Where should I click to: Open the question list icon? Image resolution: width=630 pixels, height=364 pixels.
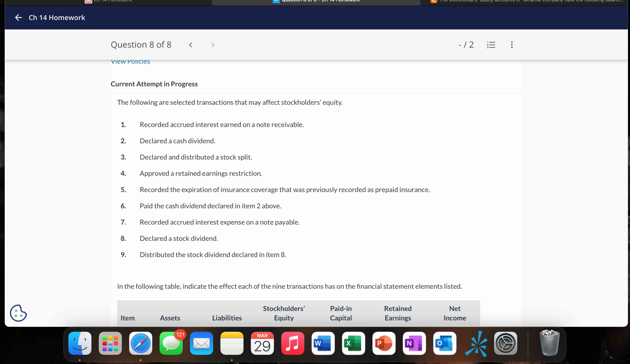[491, 45]
